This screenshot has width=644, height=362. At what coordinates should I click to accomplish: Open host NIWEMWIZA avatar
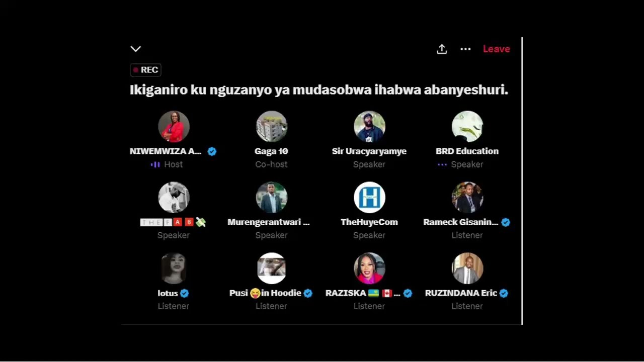click(x=174, y=127)
